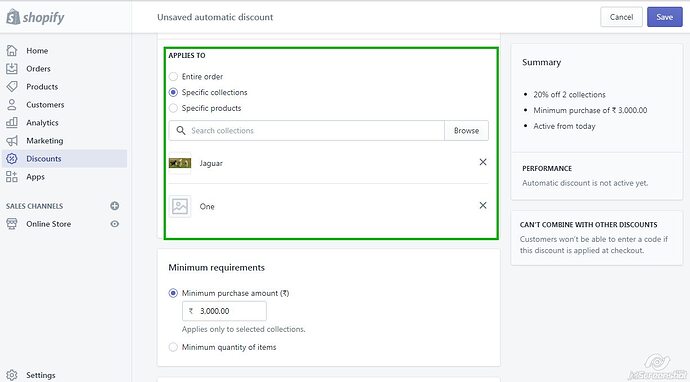Remove the One collection
The height and width of the screenshot is (382, 690).
(x=483, y=206)
